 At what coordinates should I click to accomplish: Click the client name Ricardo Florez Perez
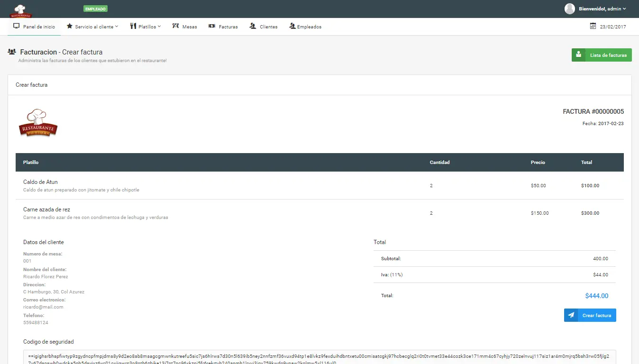pos(46,277)
